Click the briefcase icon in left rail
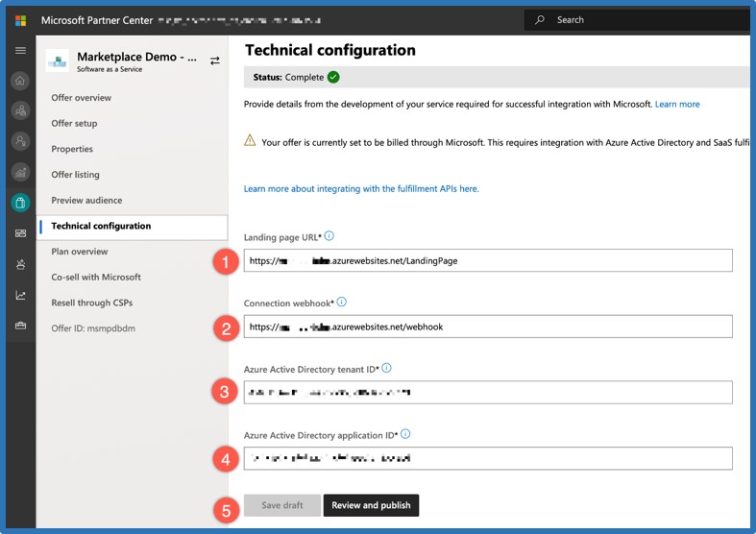 coord(20,326)
